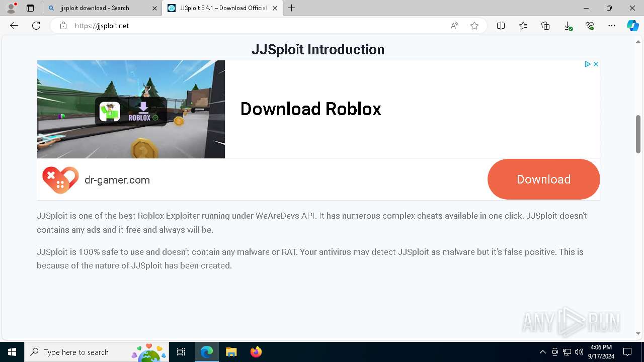
Task: Click the orange Download button
Action: click(543, 179)
